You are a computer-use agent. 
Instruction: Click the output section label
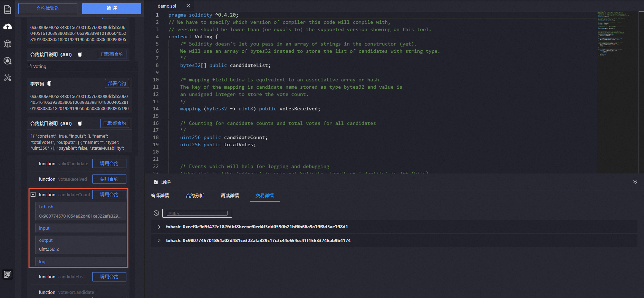click(x=46, y=240)
